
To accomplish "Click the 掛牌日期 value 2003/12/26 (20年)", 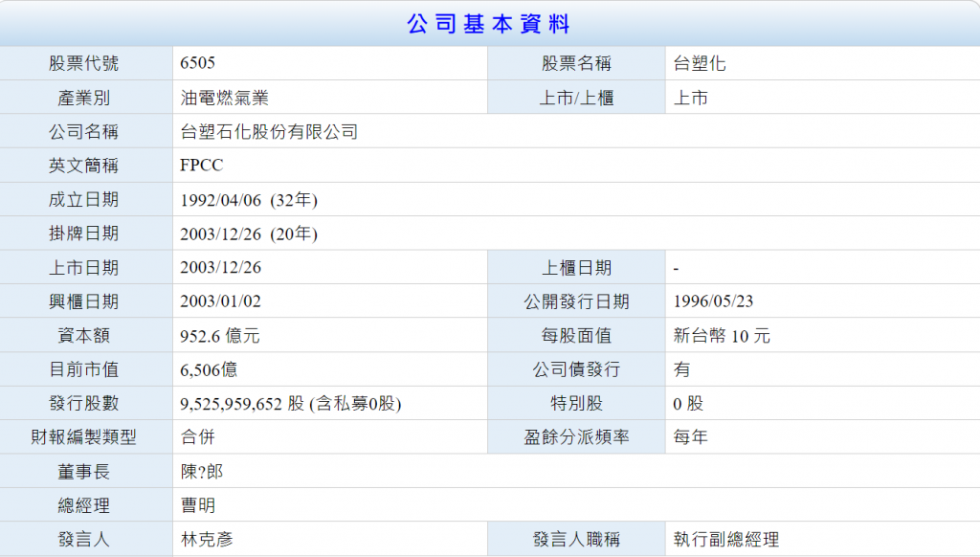I will tap(249, 234).
